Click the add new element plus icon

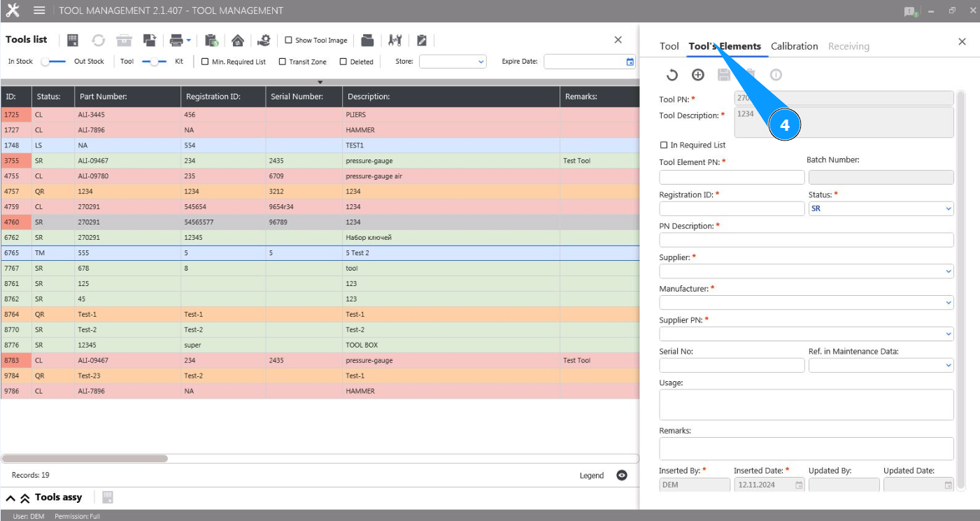click(x=697, y=75)
